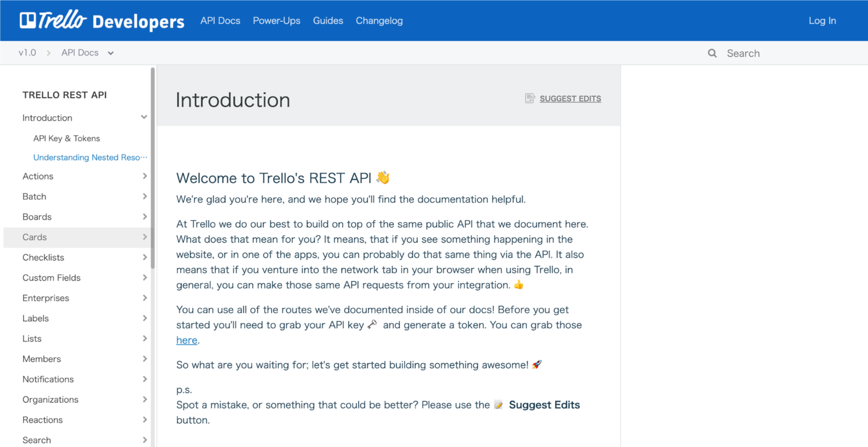The image size is (868, 447).
Task: Select Lists in the sidebar
Action: [x=32, y=339]
